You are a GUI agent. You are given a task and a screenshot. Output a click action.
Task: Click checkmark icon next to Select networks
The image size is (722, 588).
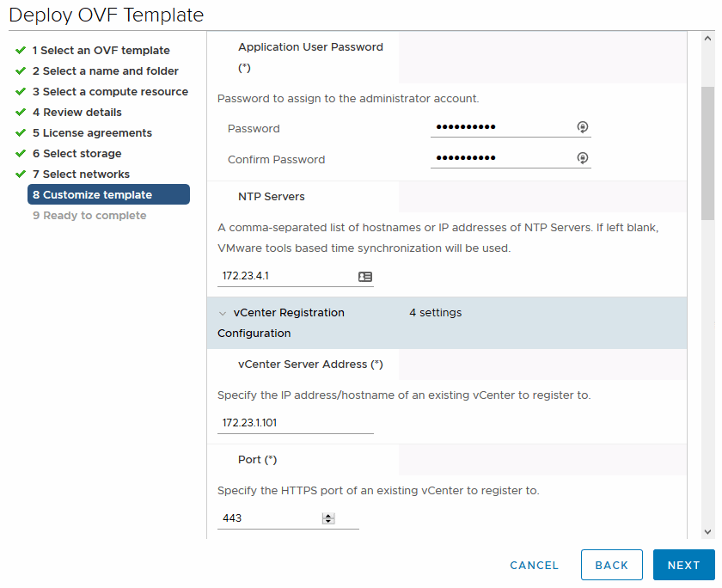click(21, 175)
